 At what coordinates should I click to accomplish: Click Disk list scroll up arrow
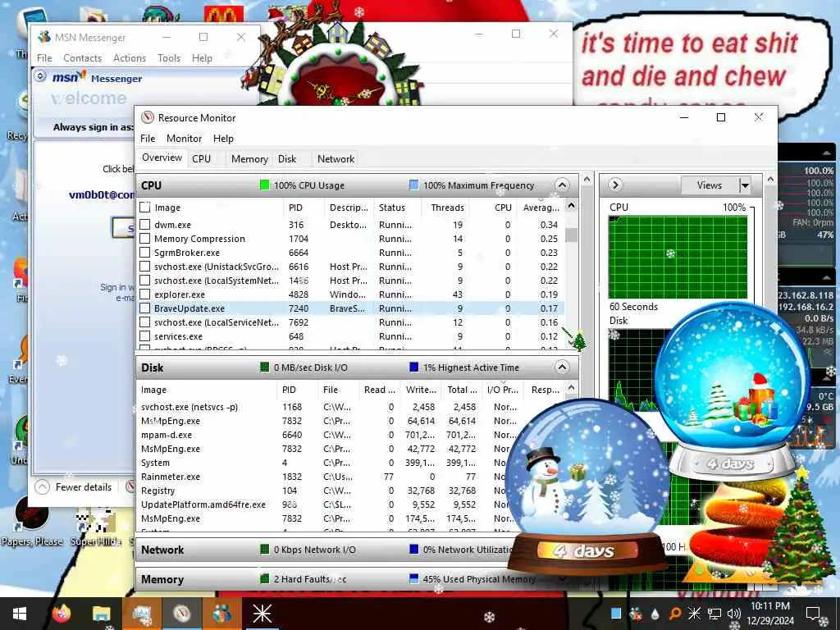571,387
